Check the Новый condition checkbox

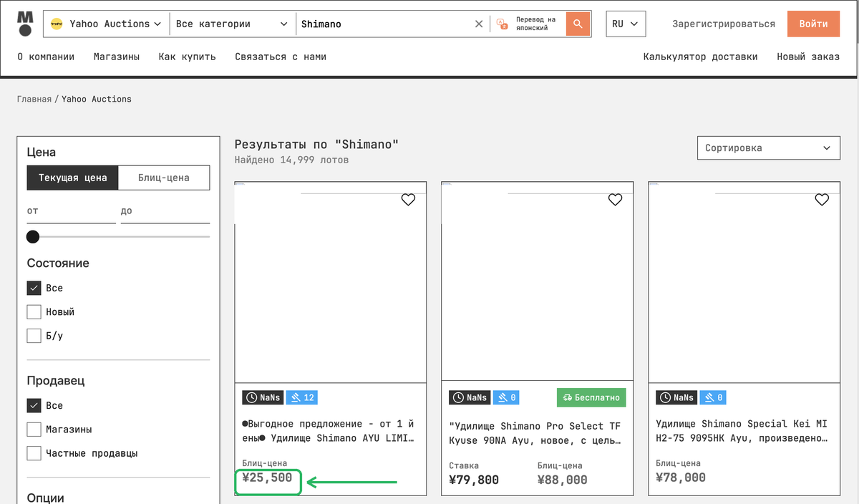[x=34, y=312]
